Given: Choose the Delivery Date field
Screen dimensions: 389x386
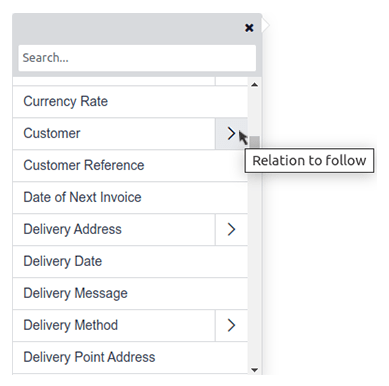Looking at the screenshot, I should (x=130, y=261).
